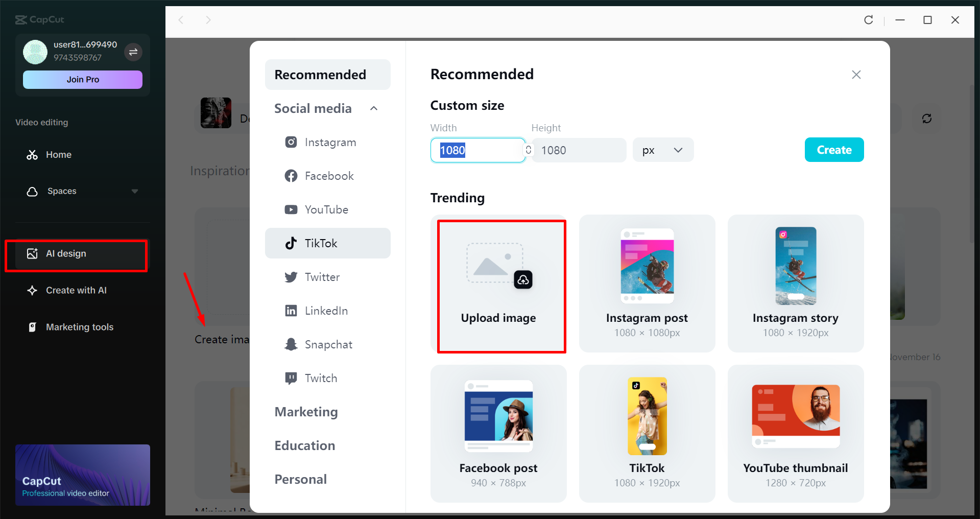This screenshot has width=980, height=519.
Task: Click the Twitter category icon
Action: click(291, 277)
